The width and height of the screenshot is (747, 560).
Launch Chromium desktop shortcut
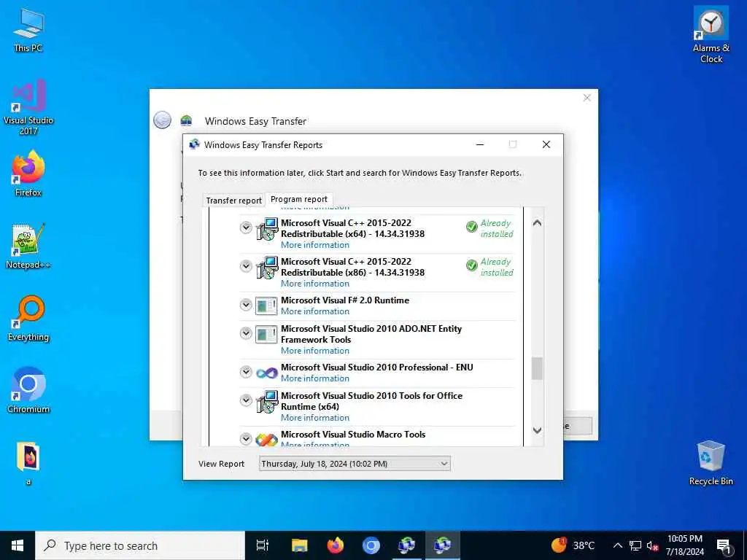[28, 391]
